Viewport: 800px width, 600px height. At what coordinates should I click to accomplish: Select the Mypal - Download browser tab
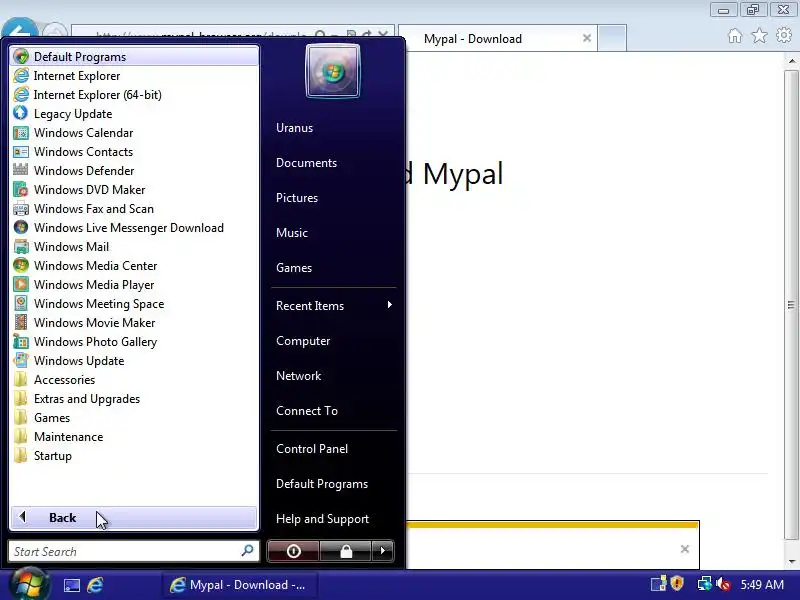[x=497, y=38]
